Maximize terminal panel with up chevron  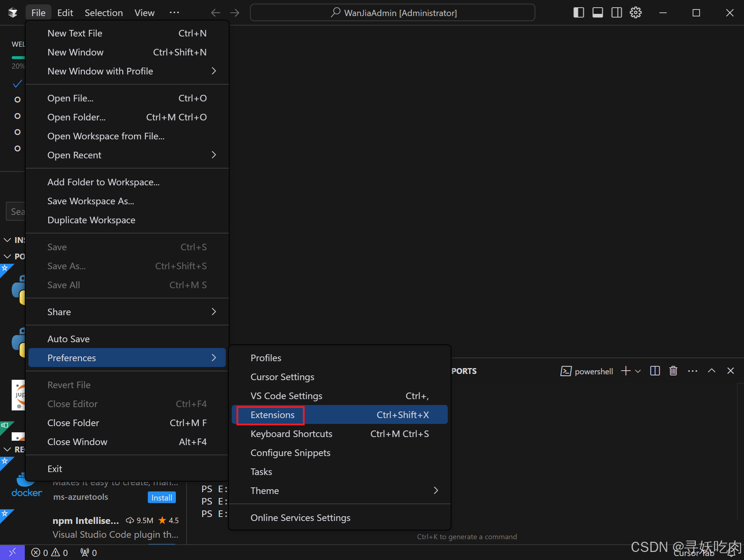tap(712, 371)
